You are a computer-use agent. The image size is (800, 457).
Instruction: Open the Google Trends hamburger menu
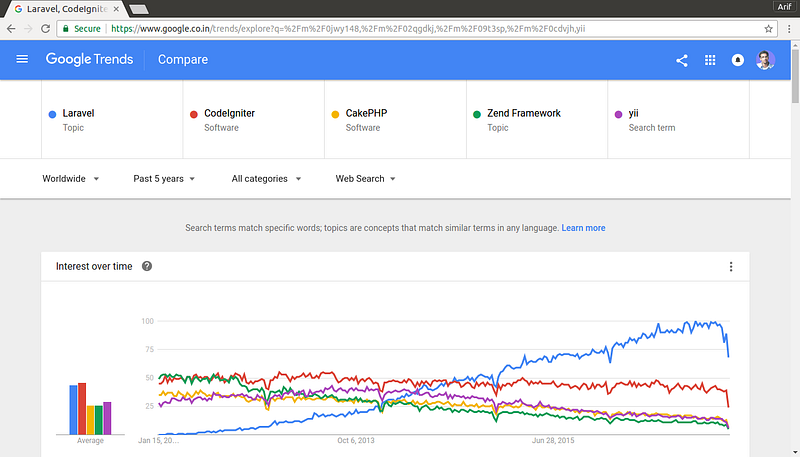(x=22, y=60)
